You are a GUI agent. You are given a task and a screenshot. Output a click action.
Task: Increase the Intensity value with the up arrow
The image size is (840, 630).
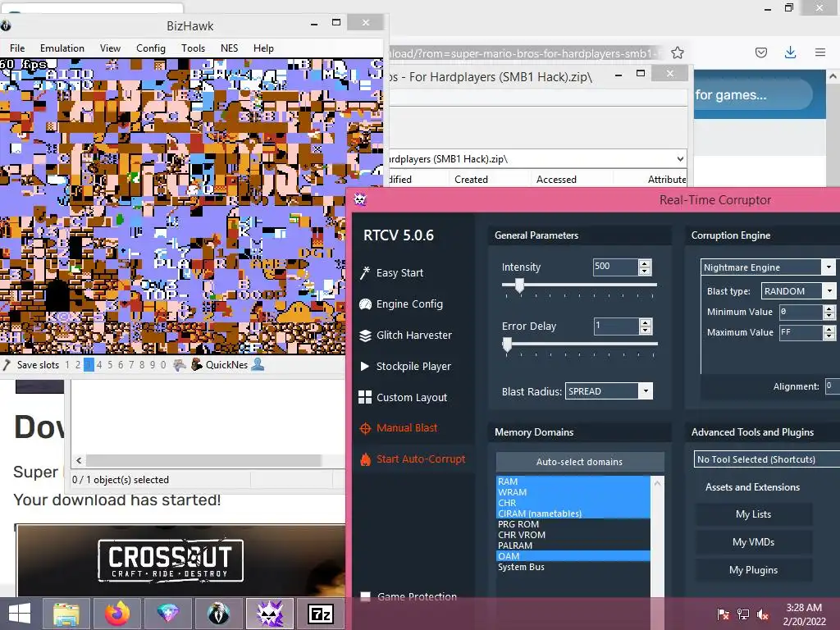pos(645,263)
